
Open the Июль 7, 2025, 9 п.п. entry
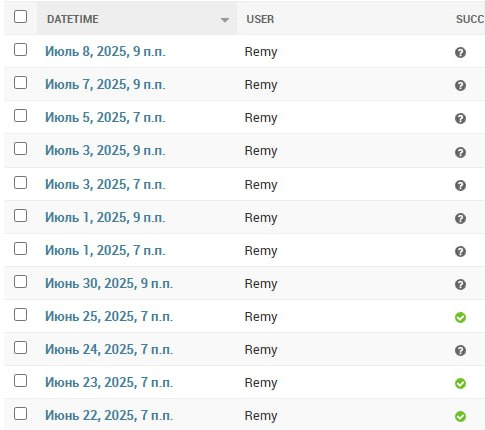(x=105, y=84)
